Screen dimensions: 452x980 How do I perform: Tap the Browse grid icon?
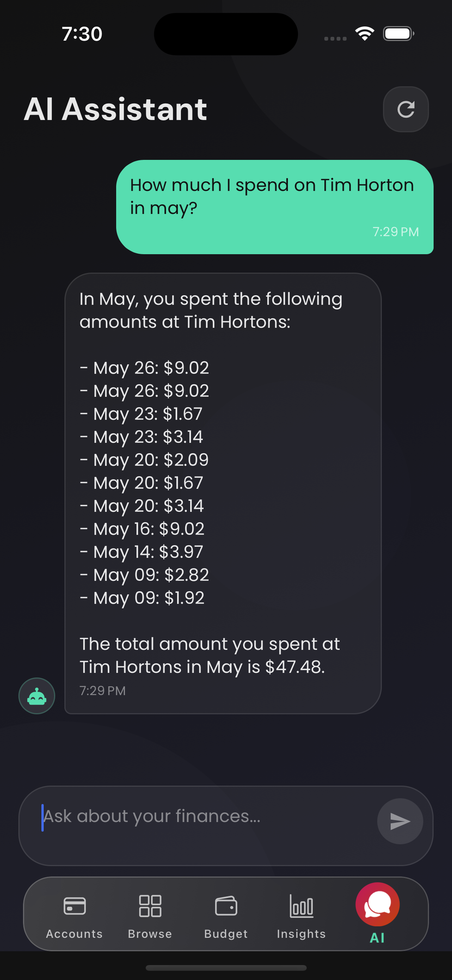[x=150, y=906]
